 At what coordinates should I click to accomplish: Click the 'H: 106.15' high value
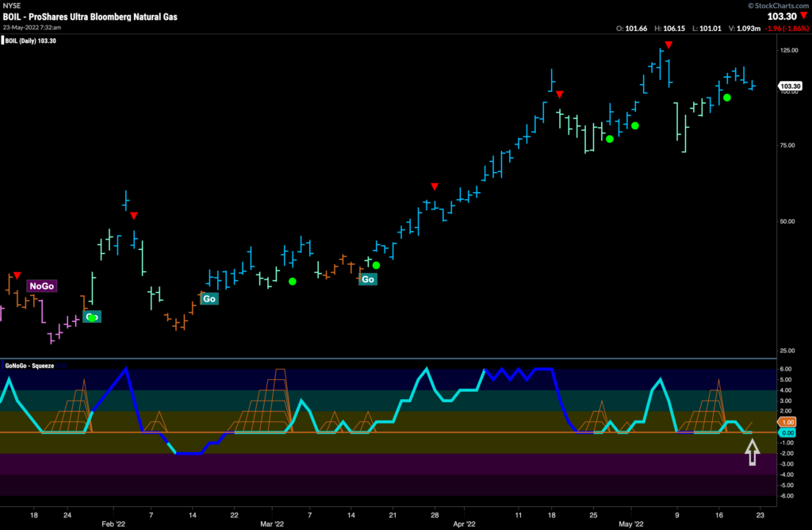pos(669,29)
